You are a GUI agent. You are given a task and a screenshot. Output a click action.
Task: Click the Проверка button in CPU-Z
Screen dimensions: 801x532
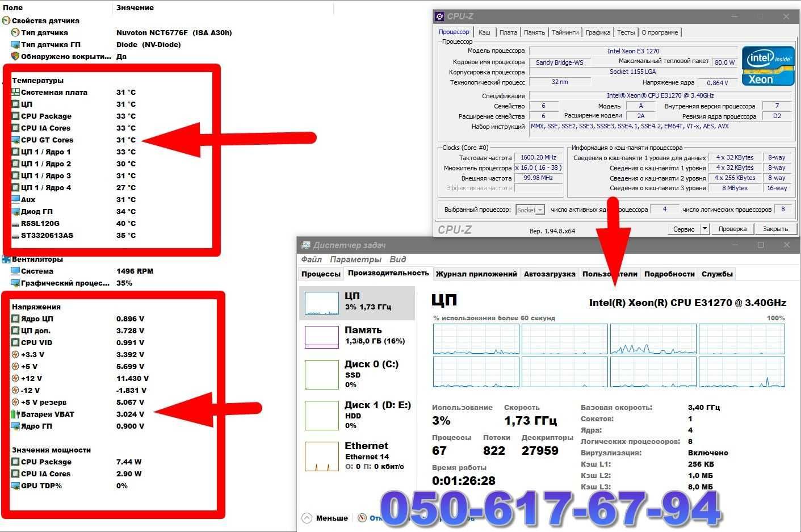[732, 229]
